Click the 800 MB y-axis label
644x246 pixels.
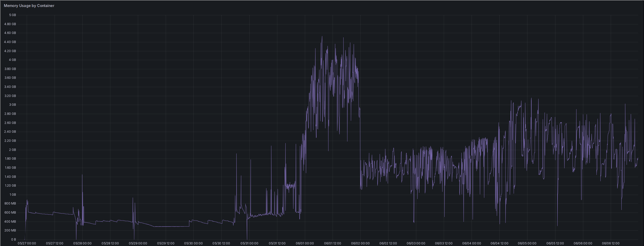pos(10,203)
